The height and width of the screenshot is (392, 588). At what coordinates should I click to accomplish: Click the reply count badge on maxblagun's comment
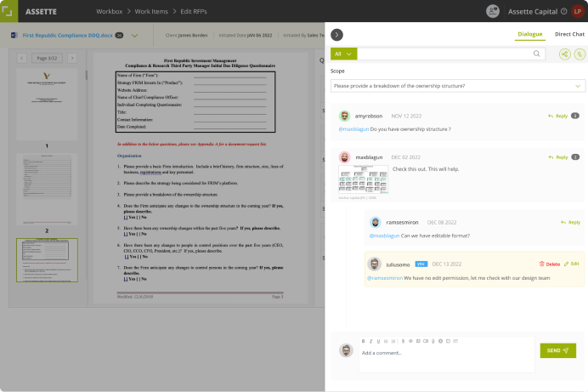pos(575,157)
